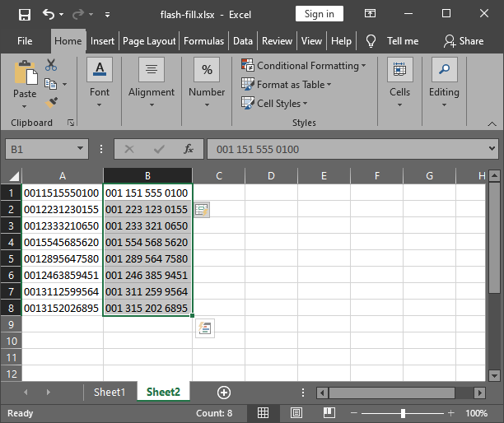Switch to the Review tab
The height and width of the screenshot is (423, 504).
click(x=277, y=41)
